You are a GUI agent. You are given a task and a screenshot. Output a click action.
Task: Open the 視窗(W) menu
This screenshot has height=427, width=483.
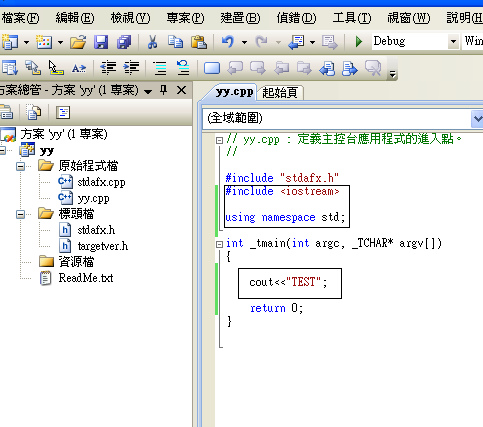(408, 18)
